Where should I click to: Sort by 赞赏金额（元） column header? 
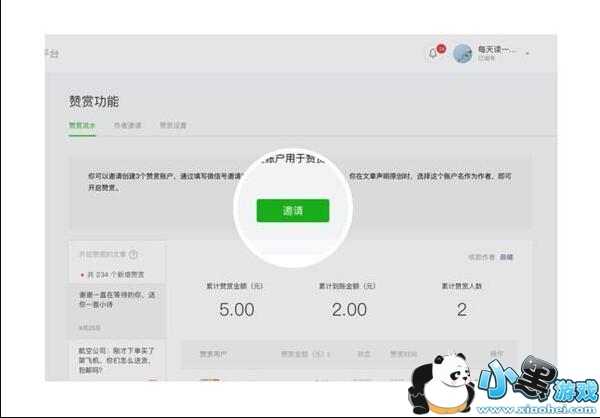point(305,354)
